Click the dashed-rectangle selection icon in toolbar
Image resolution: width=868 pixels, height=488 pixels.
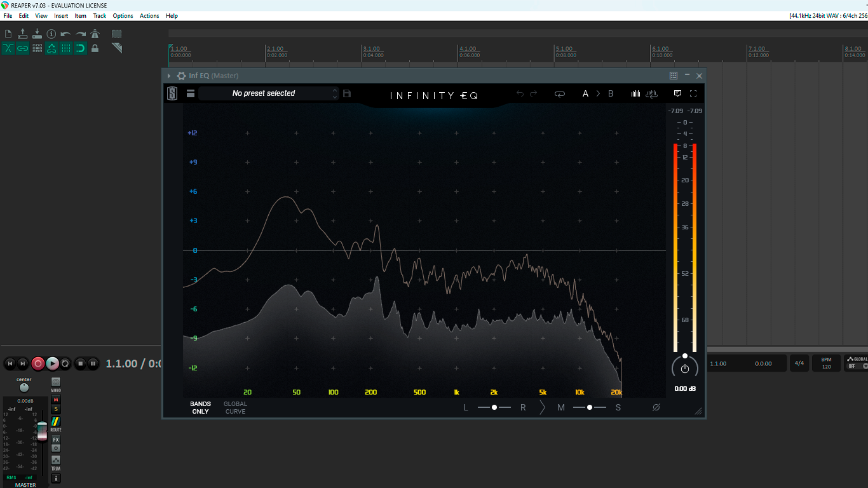tap(116, 34)
